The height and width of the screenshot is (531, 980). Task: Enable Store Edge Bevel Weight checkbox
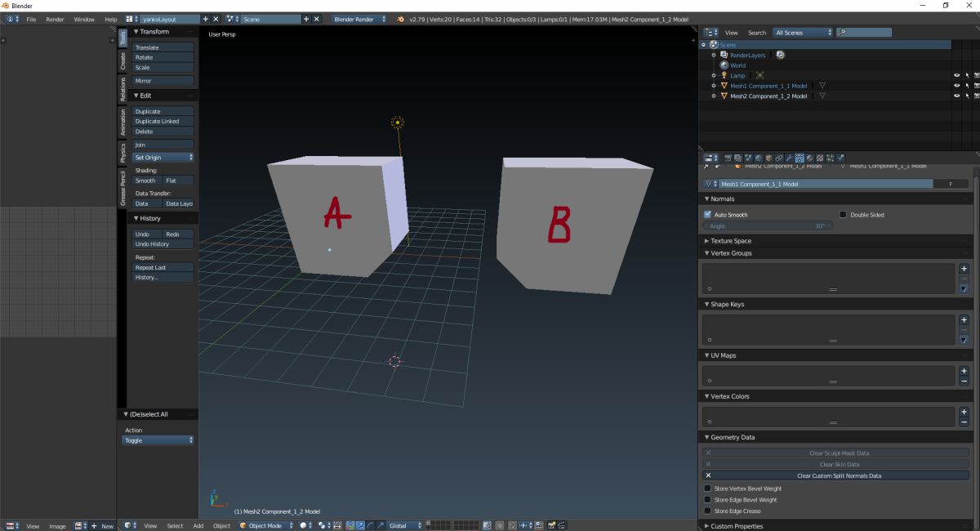click(708, 500)
